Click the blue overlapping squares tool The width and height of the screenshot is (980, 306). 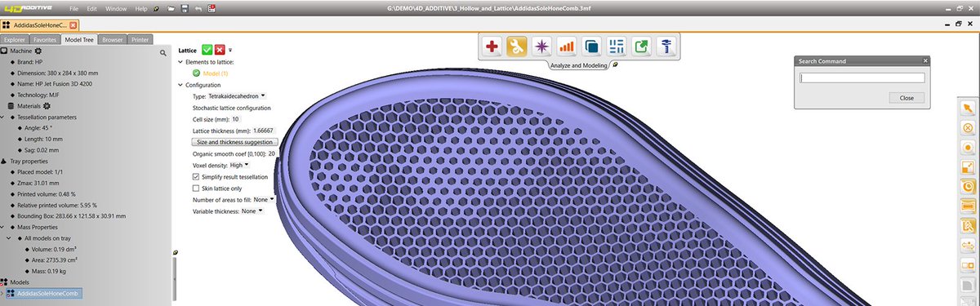(592, 47)
